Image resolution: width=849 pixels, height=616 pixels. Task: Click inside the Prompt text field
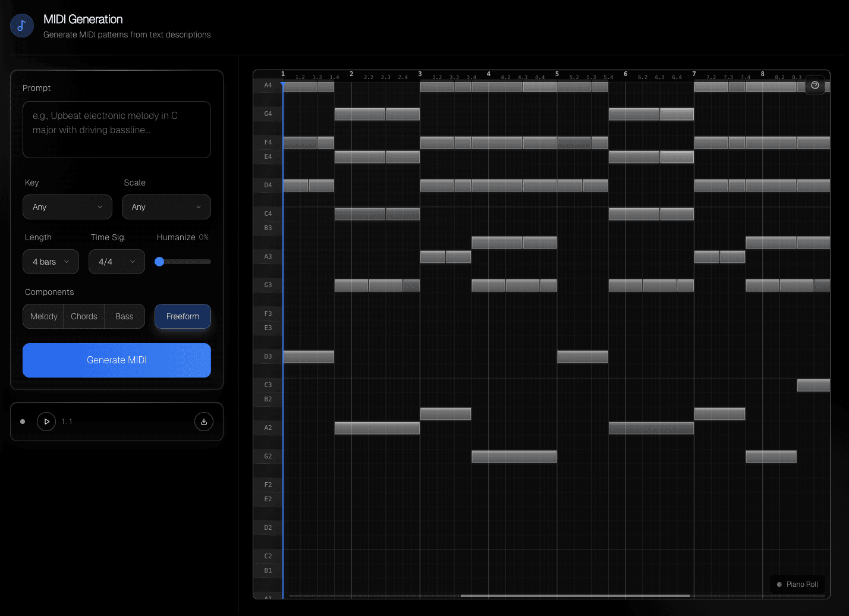pos(117,130)
